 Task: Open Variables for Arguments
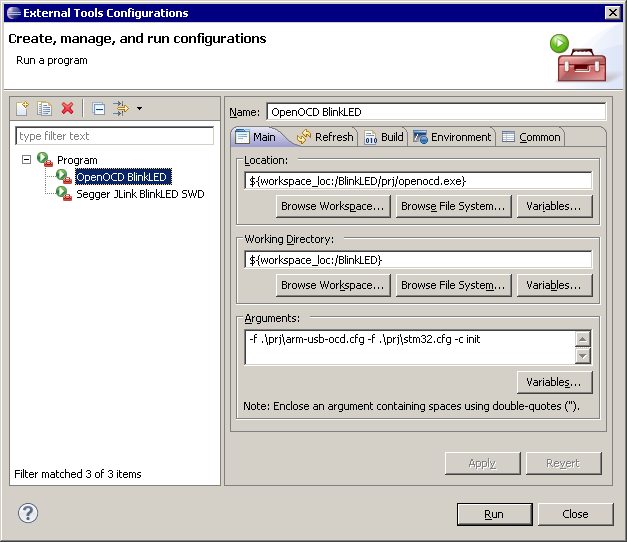tap(554, 382)
